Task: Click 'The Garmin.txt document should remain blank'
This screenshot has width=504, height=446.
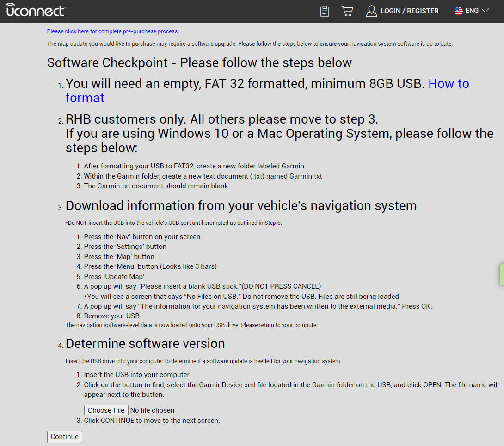Action: click(156, 186)
